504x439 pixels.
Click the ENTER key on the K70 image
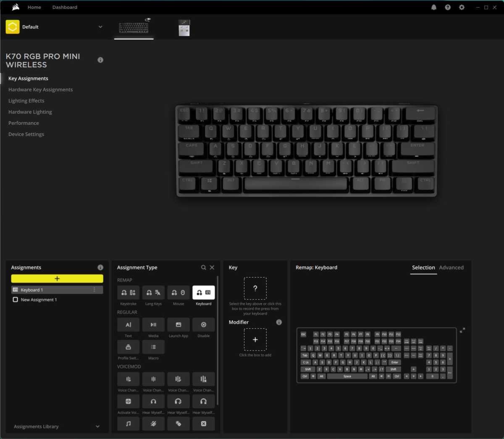tap(417, 150)
